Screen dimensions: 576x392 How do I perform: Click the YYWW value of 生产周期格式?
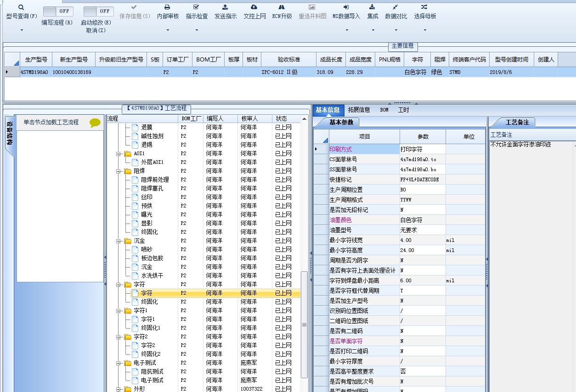click(x=423, y=200)
